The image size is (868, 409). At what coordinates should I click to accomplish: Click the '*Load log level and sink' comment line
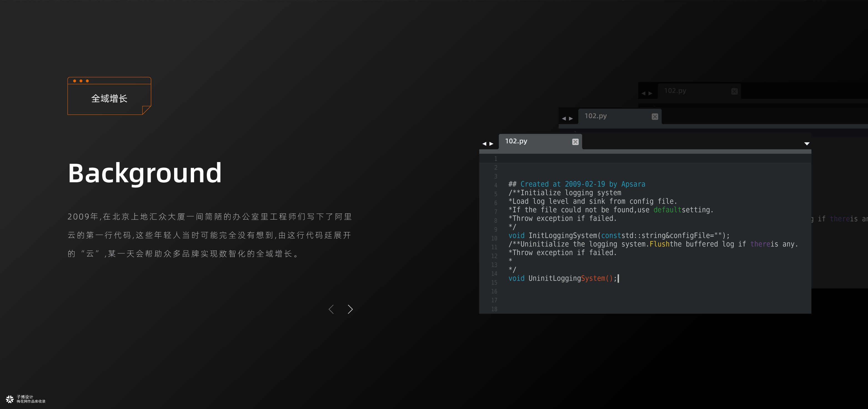point(593,201)
